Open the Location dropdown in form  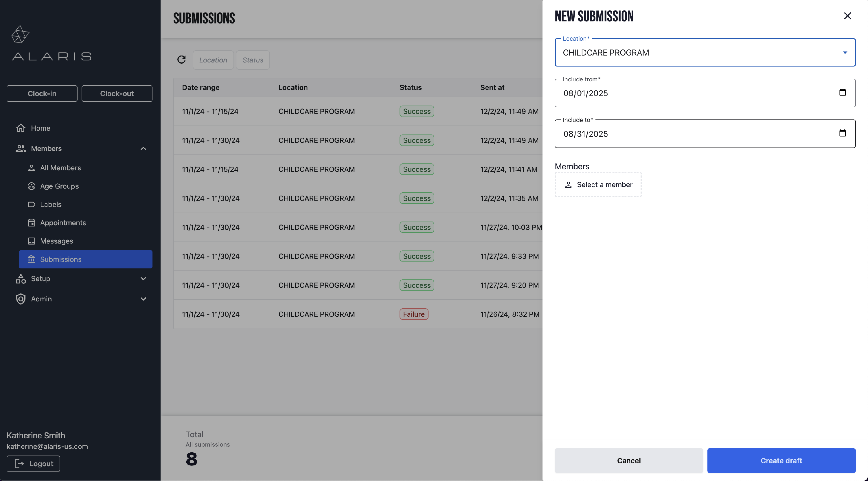[705, 53]
